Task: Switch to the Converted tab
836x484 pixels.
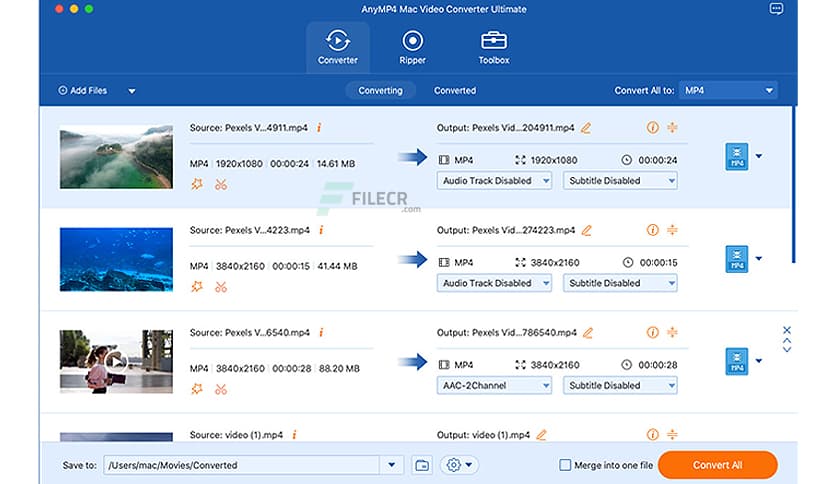Action: coord(454,91)
